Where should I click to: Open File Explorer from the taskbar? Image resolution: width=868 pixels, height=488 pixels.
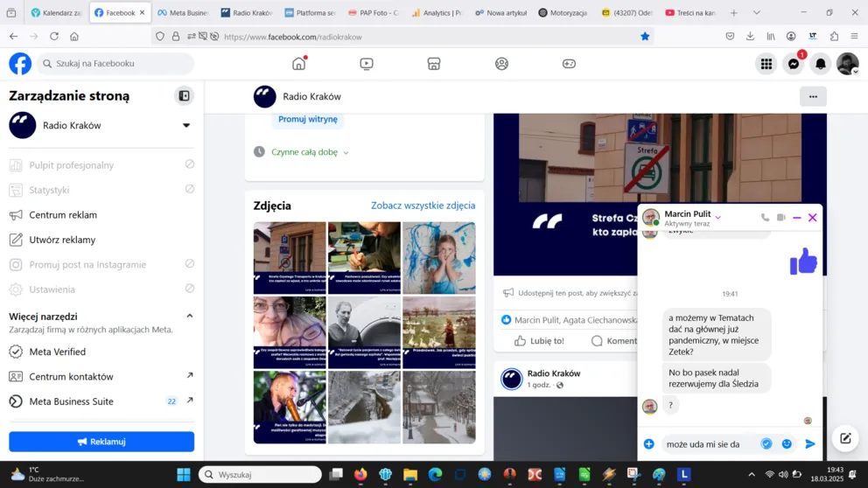[x=410, y=475]
